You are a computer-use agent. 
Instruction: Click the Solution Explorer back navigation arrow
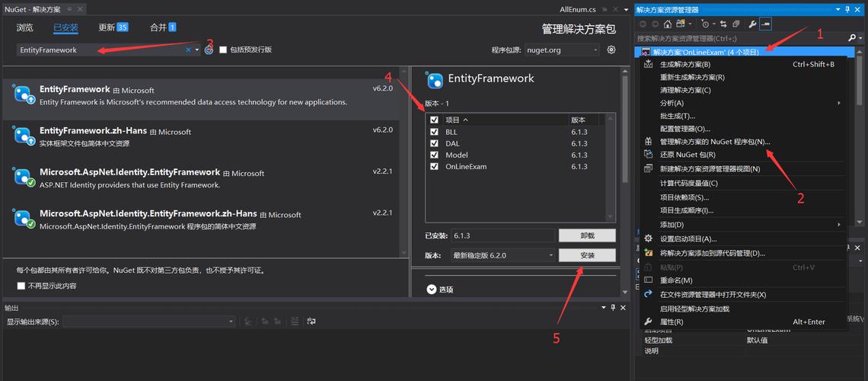pos(643,24)
